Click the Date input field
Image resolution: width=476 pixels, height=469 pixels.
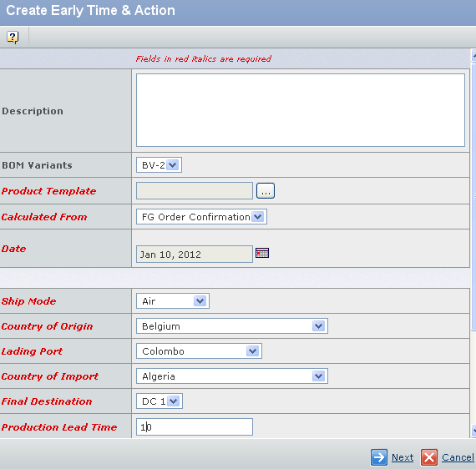[195, 255]
